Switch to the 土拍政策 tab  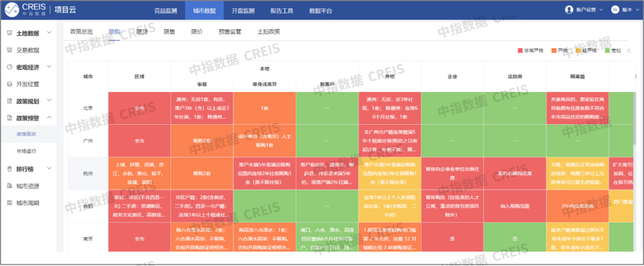[268, 32]
